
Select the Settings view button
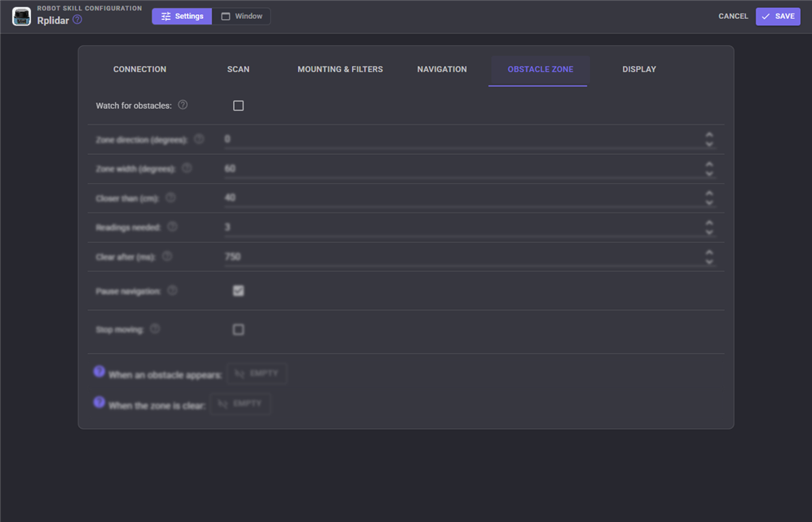(182, 17)
